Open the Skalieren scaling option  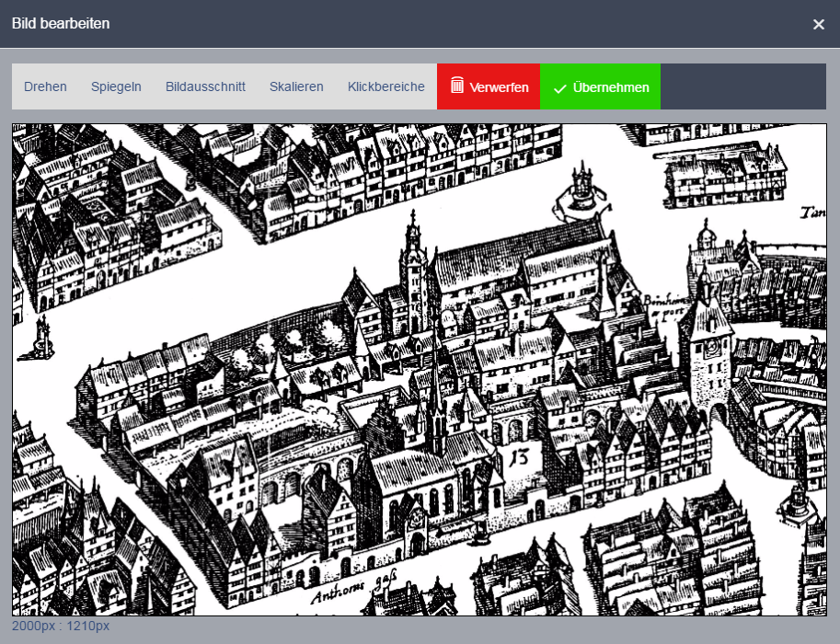296,86
